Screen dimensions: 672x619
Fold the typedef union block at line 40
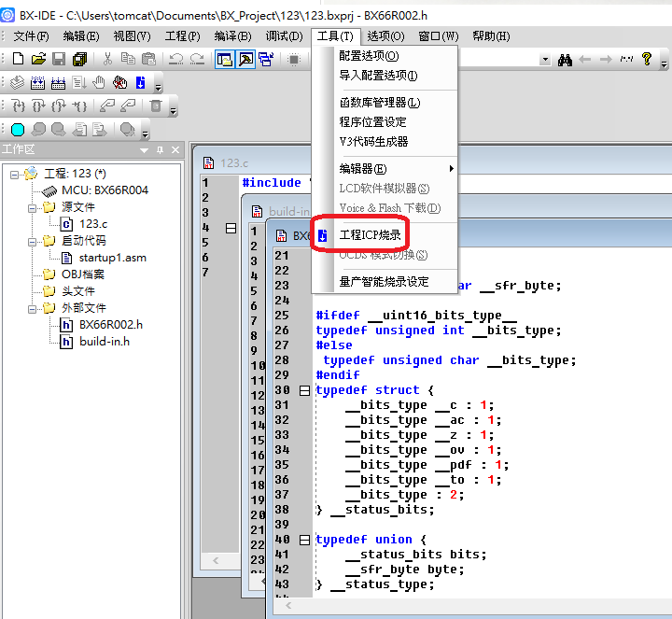click(x=304, y=540)
